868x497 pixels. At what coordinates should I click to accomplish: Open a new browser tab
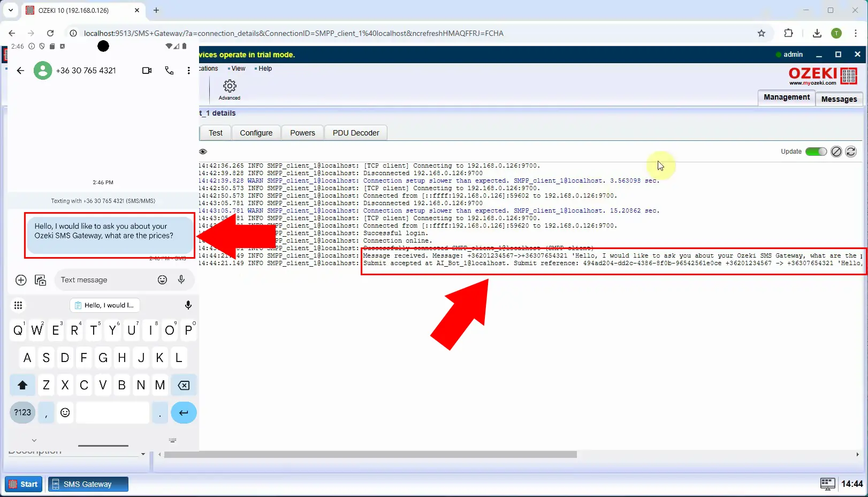[x=156, y=10]
